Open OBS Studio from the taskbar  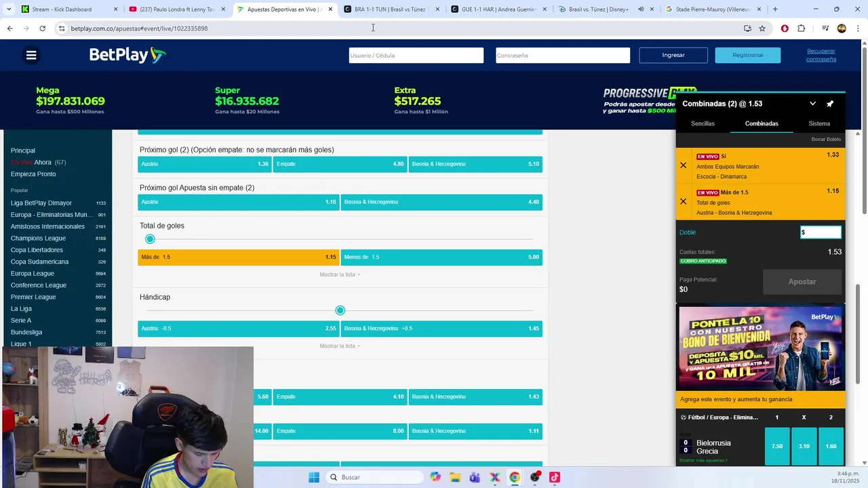(x=535, y=477)
